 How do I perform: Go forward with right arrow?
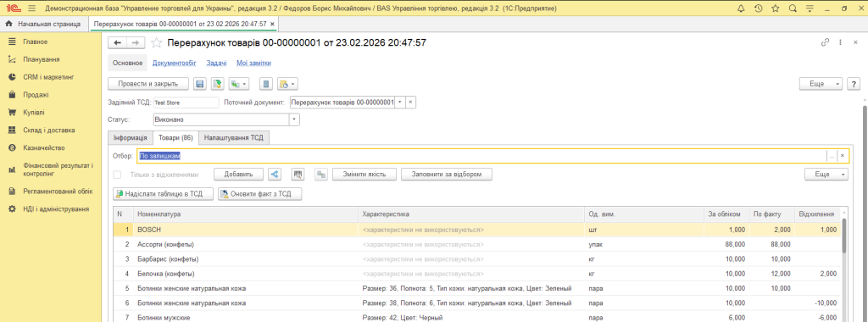pos(136,43)
